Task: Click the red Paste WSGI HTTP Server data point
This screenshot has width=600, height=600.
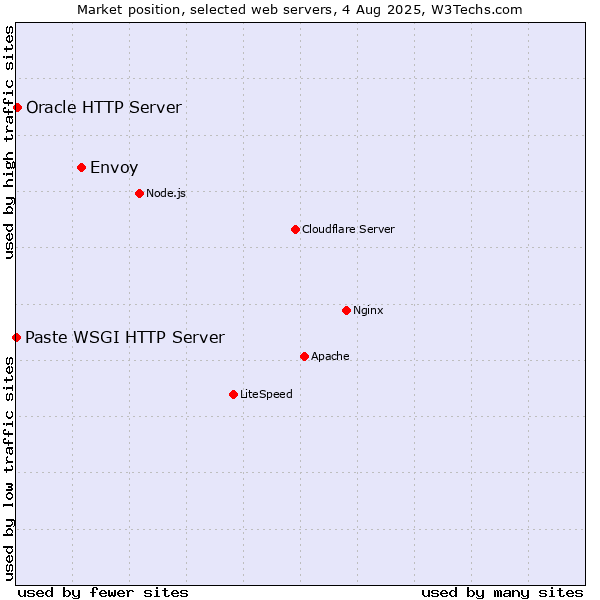Action: pos(16,338)
